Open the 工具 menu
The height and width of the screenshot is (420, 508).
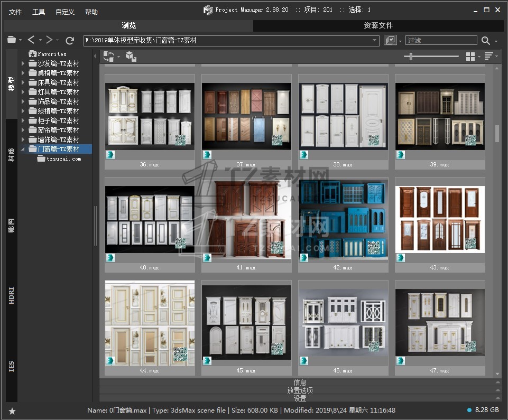pos(39,12)
